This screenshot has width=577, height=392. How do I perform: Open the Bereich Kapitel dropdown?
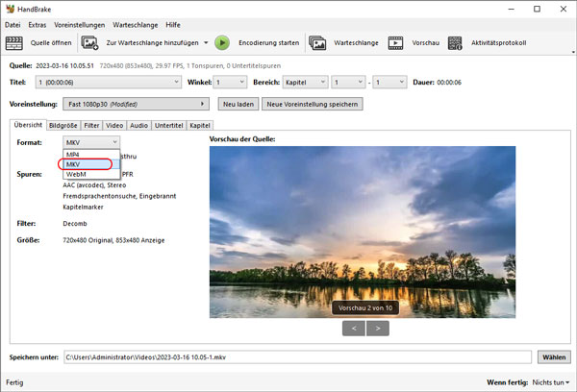pos(305,82)
